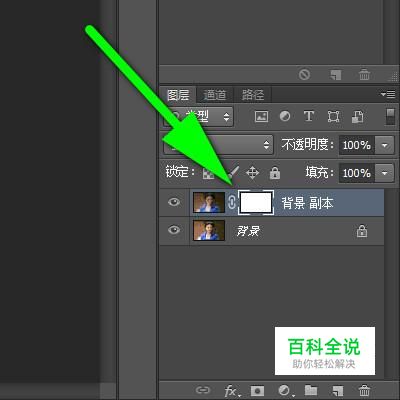Delete layer with bottom trash icon
400x400 pixels.
pyautogui.click(x=364, y=390)
